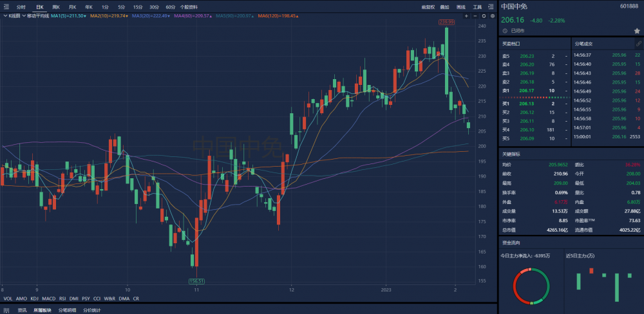Select the MACD indicator tab
The height and width of the screenshot is (314, 644).
click(49, 299)
